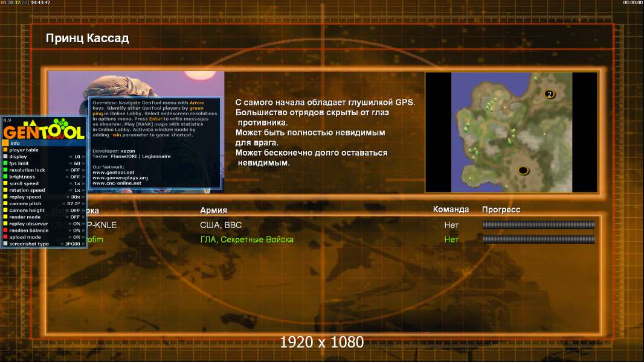Lower rotation speed with its left arrow
The height and width of the screenshot is (362, 644).
pyautogui.click(x=71, y=190)
